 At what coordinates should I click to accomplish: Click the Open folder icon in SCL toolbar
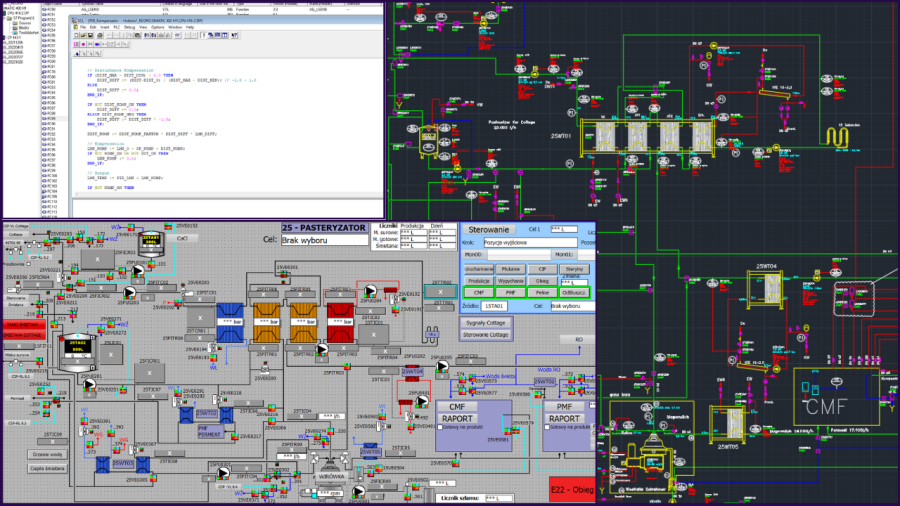click(x=84, y=36)
